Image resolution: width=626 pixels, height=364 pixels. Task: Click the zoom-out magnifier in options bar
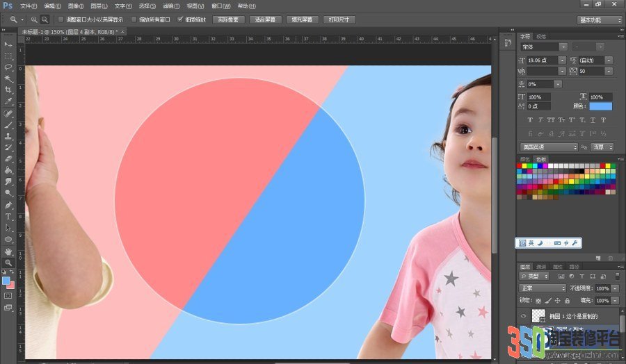pos(45,19)
